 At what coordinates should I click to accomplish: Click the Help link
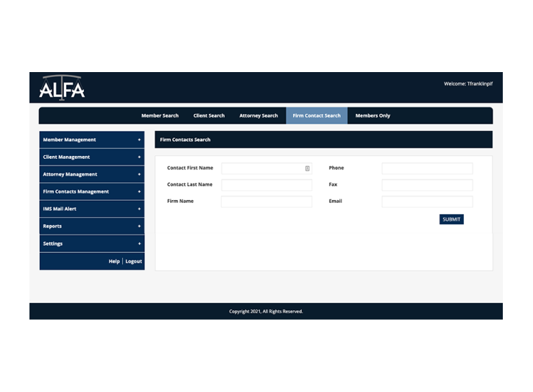click(x=114, y=261)
